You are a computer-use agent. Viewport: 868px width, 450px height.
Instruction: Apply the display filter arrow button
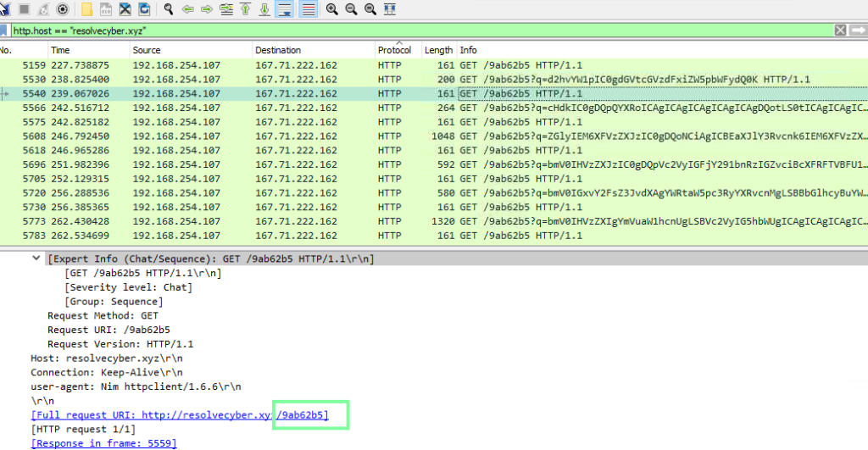pyautogui.click(x=857, y=30)
